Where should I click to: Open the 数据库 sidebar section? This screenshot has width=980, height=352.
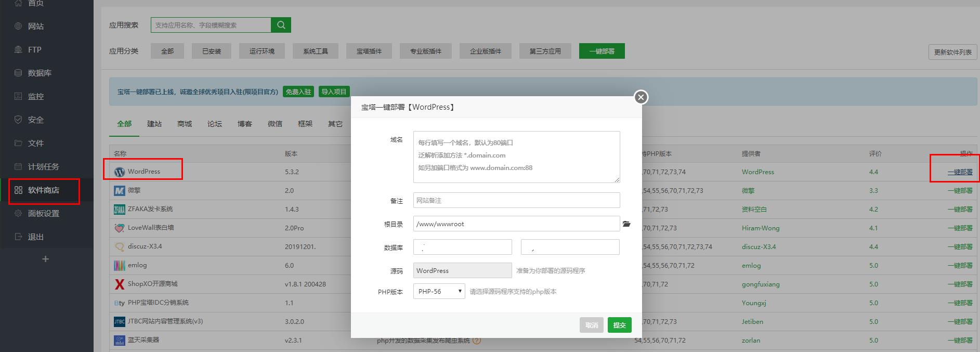(47, 73)
